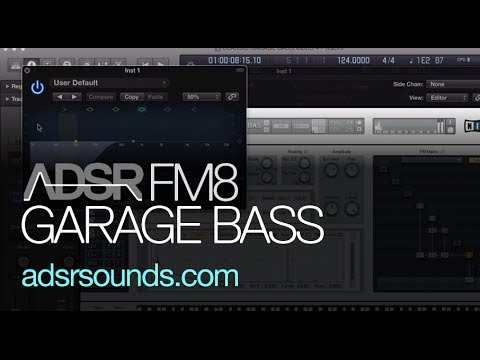Click the Compare button
Image resolution: width=480 pixels, height=360 pixels.
(x=101, y=97)
